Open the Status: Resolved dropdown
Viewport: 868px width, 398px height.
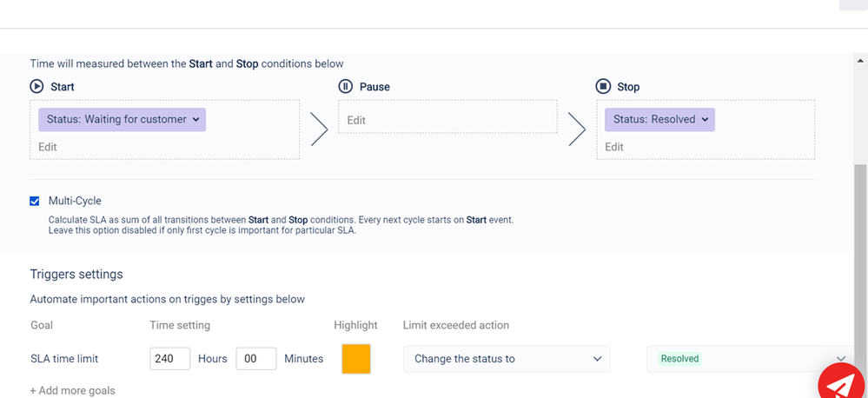659,120
